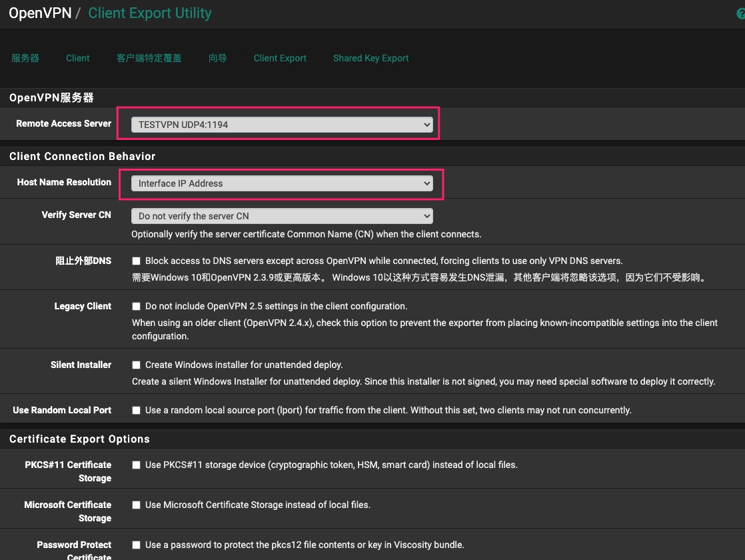Check the Legacy Client option

(137, 307)
